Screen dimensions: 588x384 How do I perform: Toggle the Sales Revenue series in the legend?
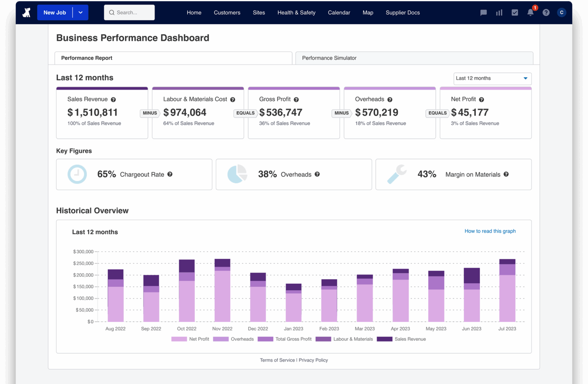click(x=384, y=339)
